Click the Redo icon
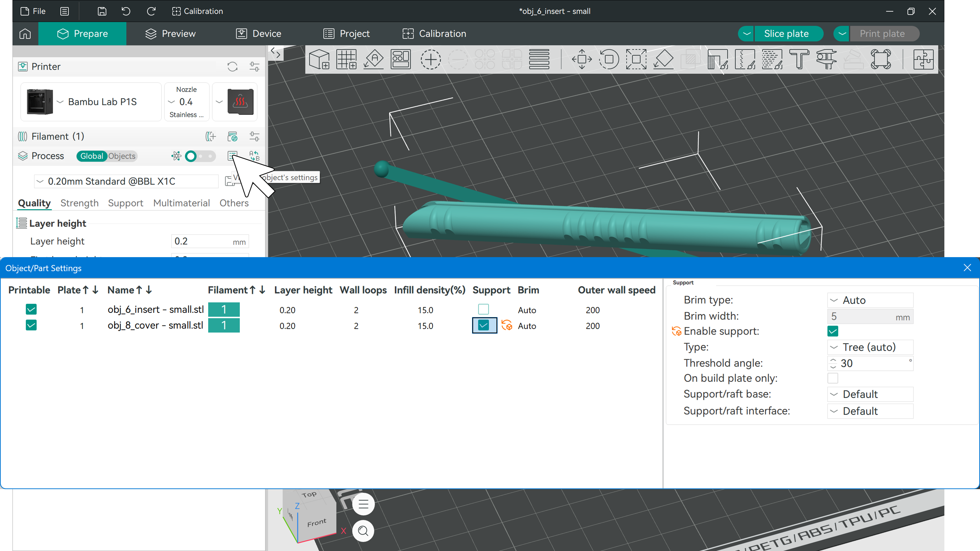980x551 pixels. tap(151, 11)
